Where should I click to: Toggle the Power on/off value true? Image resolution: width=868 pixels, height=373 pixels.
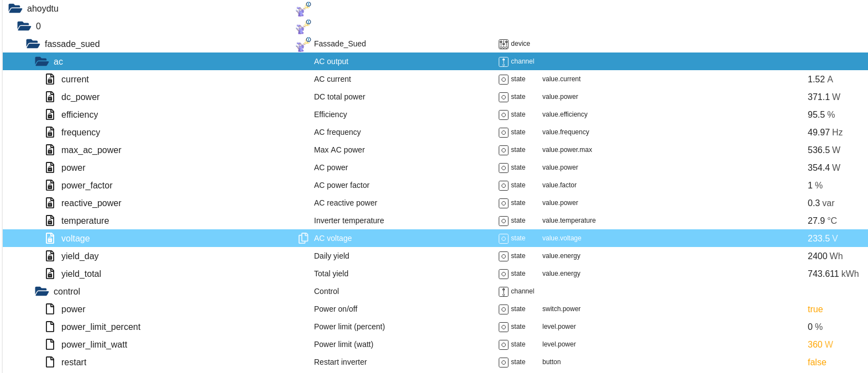pos(815,309)
